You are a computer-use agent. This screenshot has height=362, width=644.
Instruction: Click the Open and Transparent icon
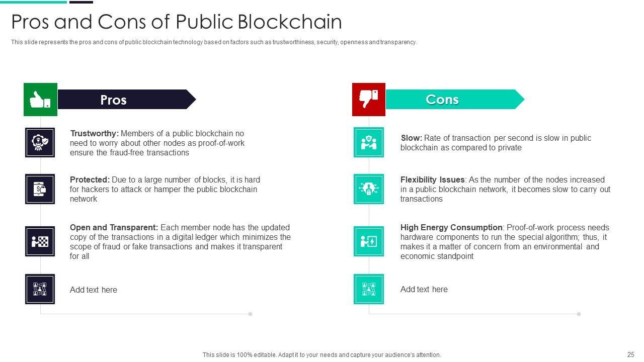coord(40,241)
